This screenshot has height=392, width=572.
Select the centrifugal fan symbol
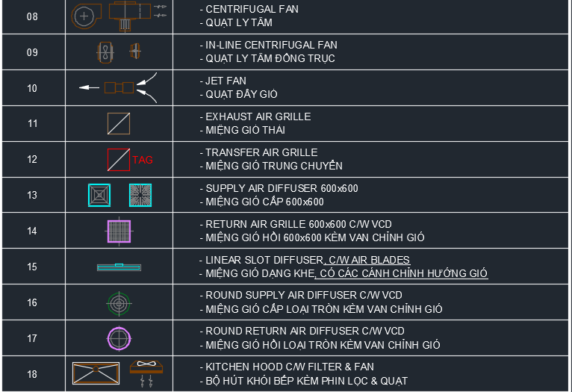click(119, 16)
